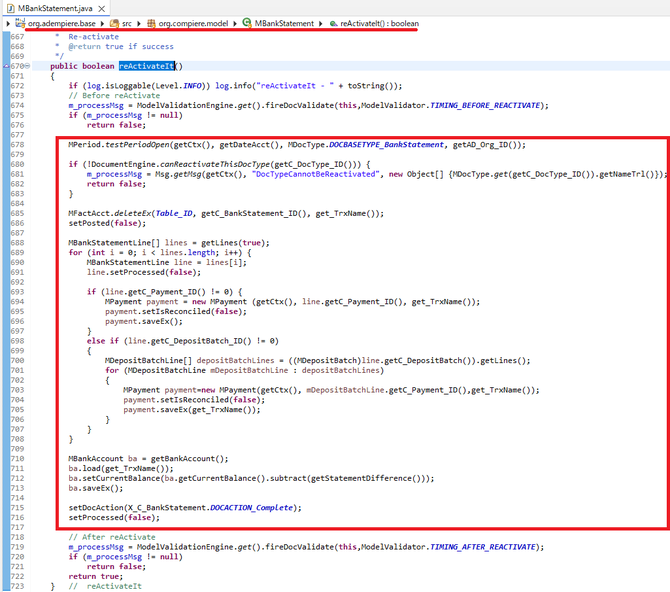Click the org.compiere.model package icon
Screen dimensions: 670x592
(x=151, y=24)
